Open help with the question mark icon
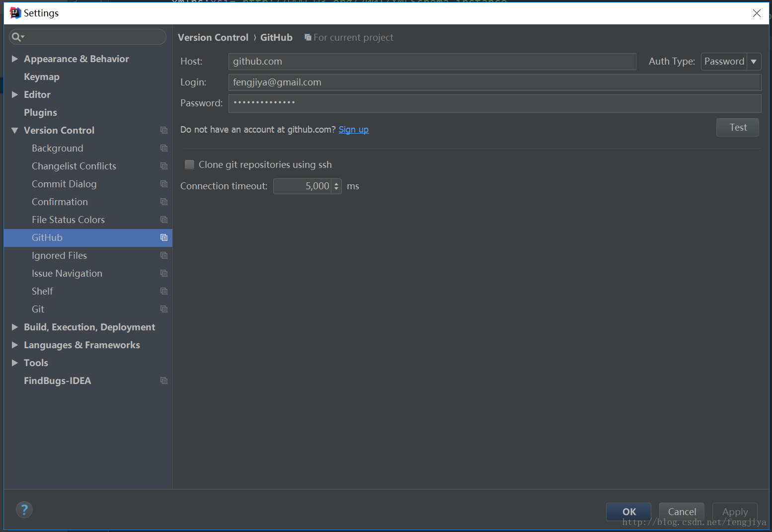 point(24,510)
